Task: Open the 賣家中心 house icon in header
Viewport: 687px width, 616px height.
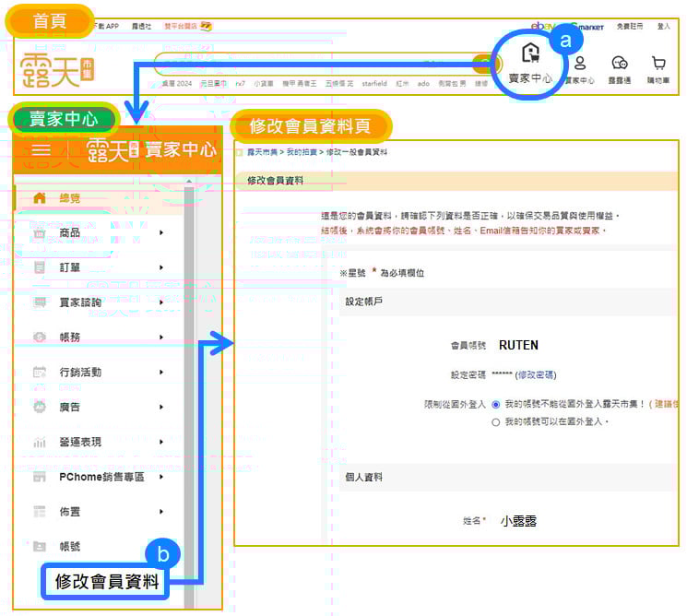Action: click(530, 53)
